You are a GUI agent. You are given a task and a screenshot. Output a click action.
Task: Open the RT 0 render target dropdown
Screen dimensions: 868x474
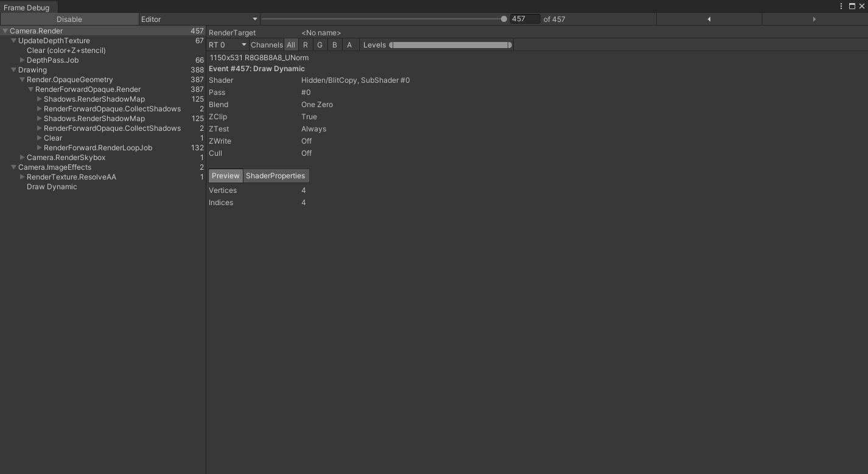point(228,44)
